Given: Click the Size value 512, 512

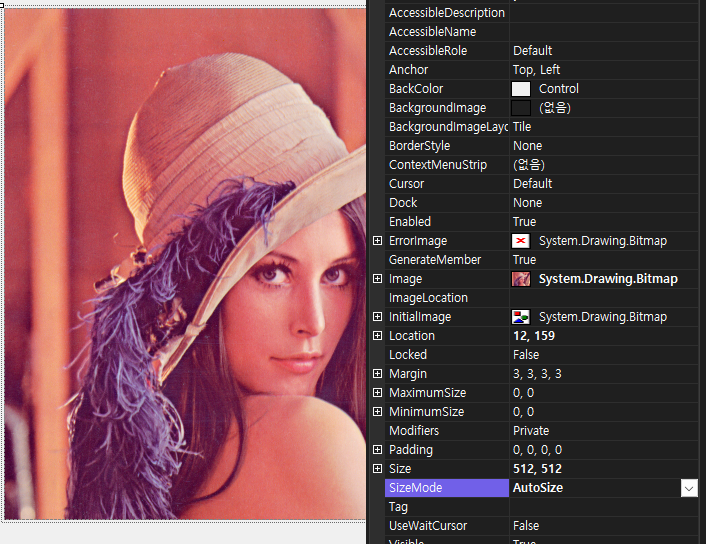Looking at the screenshot, I should click(538, 469).
